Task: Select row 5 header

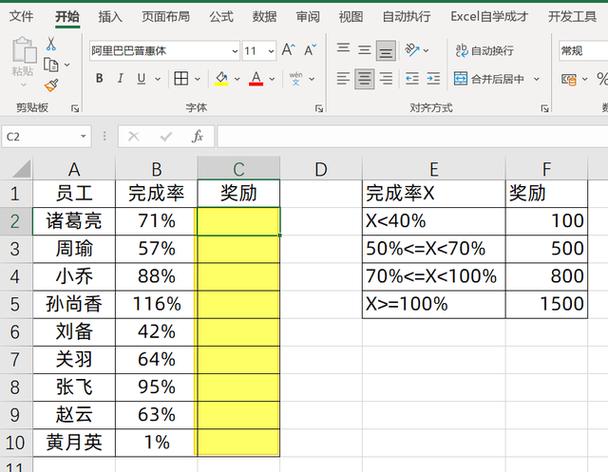Action: click(x=16, y=304)
